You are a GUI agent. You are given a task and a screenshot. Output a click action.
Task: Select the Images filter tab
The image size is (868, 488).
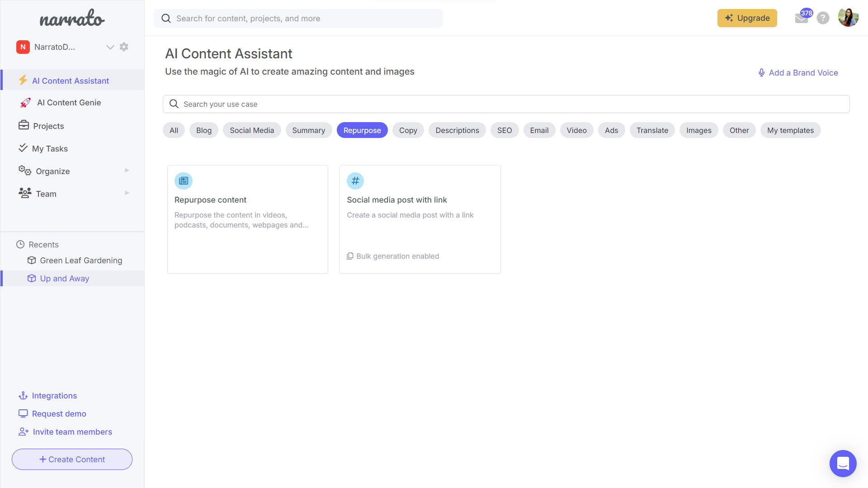coord(699,130)
